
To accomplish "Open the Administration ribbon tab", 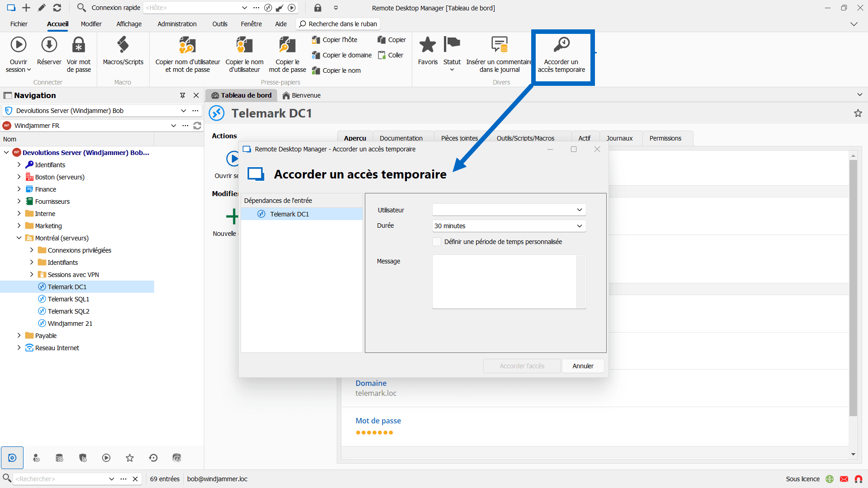I will point(177,24).
